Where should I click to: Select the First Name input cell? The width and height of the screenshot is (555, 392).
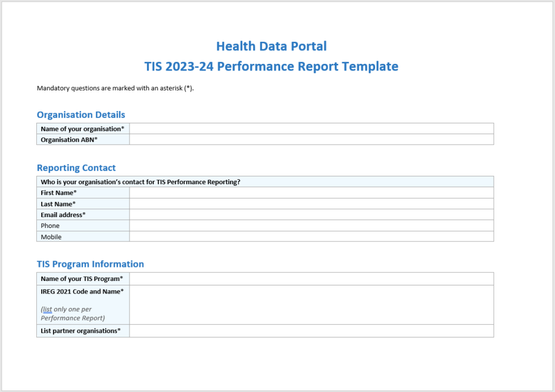[x=311, y=193]
